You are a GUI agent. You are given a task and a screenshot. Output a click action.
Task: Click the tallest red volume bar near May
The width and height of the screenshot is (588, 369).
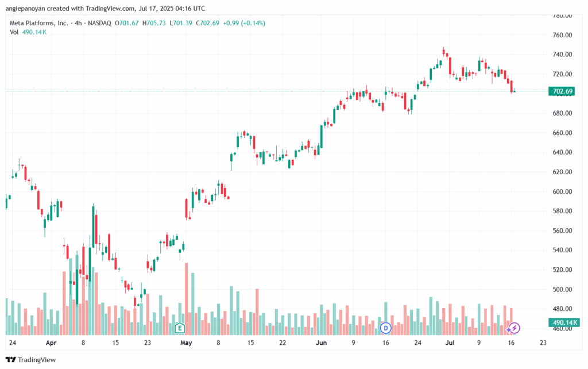pyautogui.click(x=187, y=299)
